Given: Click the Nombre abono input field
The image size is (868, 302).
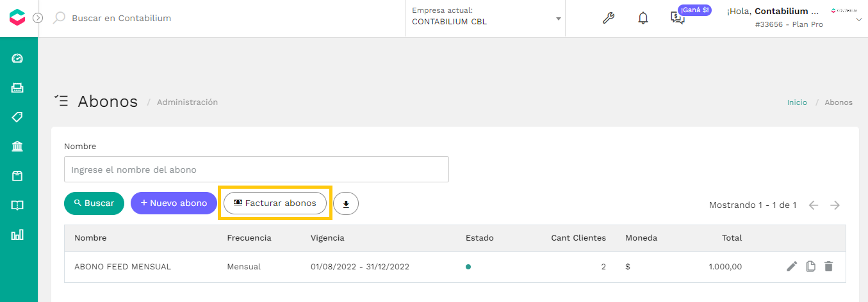Looking at the screenshot, I should click(256, 170).
